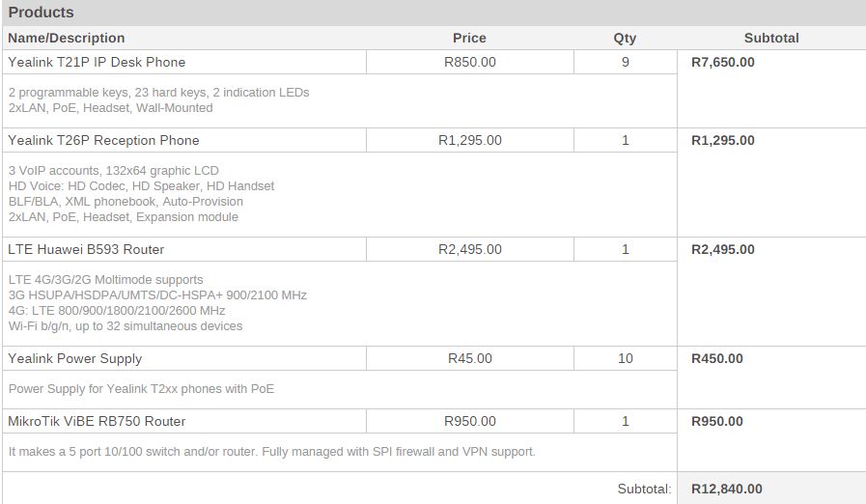Click the quantity 9 field
The width and height of the screenshot is (866, 504).
(625, 62)
